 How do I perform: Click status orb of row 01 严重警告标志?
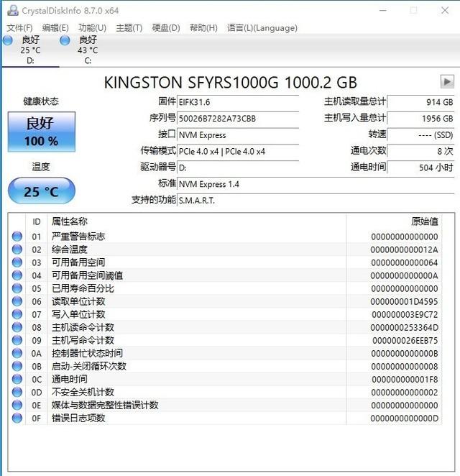[x=17, y=236]
